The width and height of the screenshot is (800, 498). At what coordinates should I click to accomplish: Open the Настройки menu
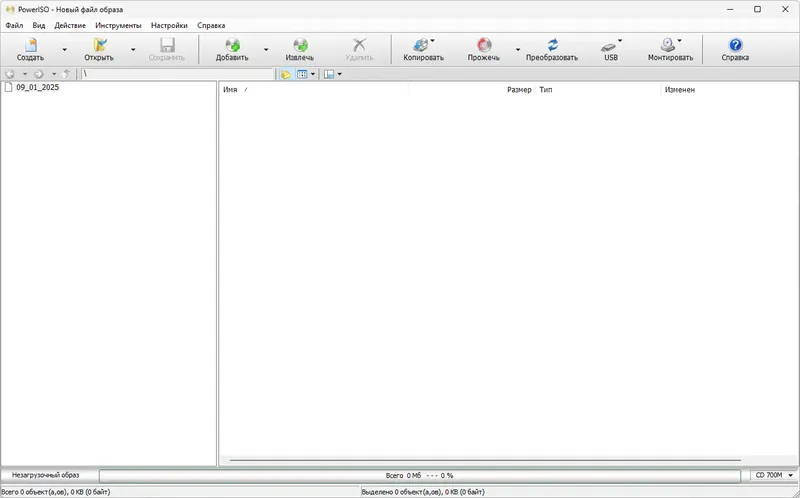click(x=169, y=25)
